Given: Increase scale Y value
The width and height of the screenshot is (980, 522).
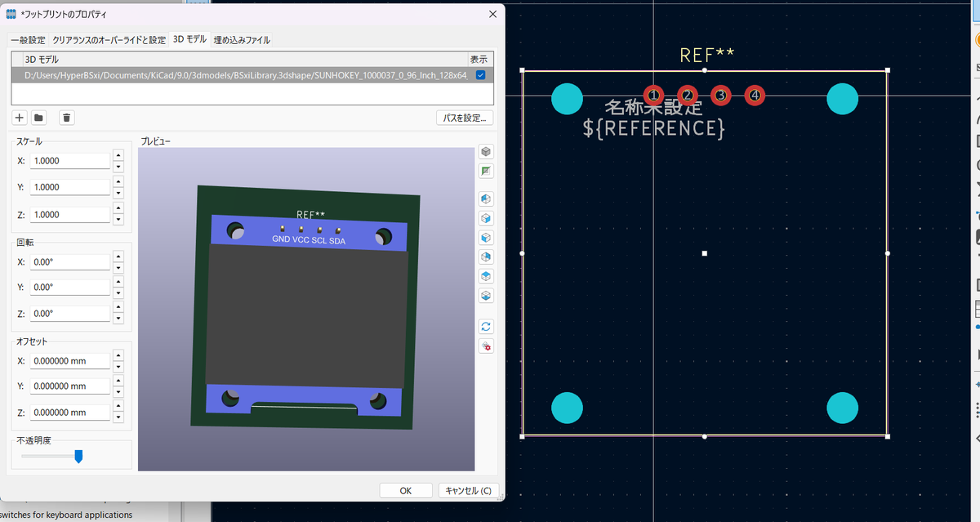Looking at the screenshot, I should [118, 181].
